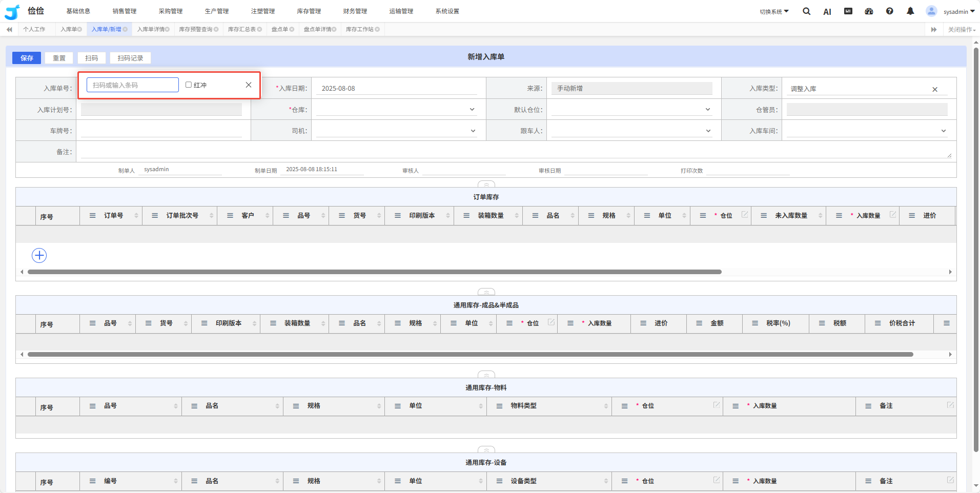
Task: Open the dashboard gauge icon
Action: coord(869,11)
